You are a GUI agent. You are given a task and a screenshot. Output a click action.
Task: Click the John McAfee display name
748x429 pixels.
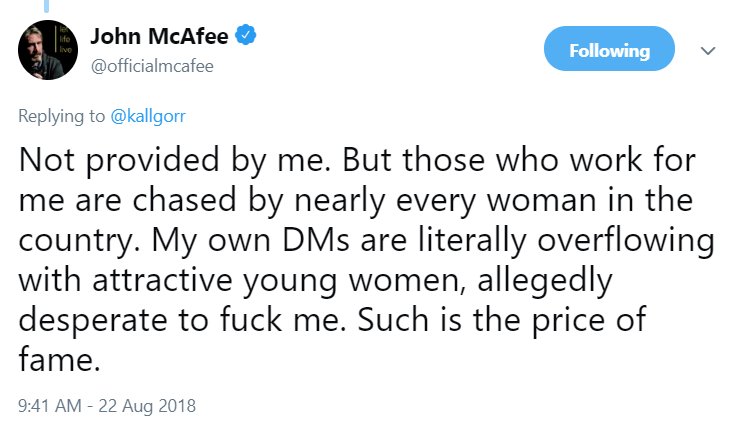[160, 39]
